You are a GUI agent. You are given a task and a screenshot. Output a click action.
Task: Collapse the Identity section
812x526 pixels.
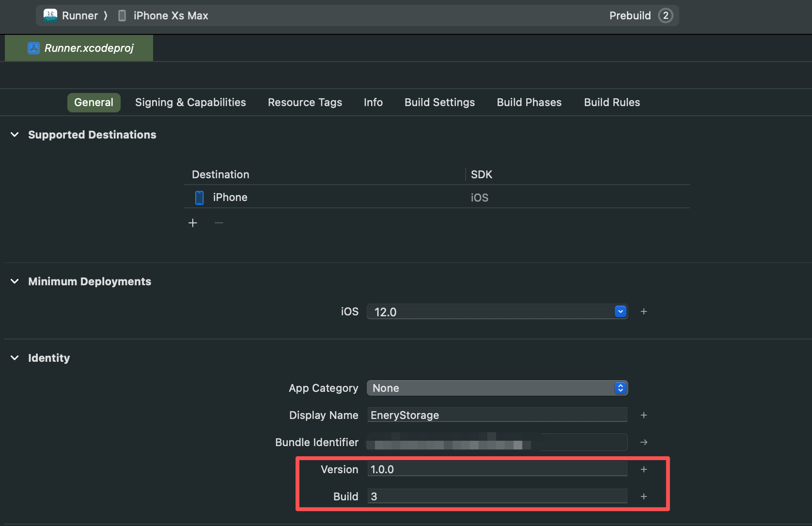tap(15, 358)
